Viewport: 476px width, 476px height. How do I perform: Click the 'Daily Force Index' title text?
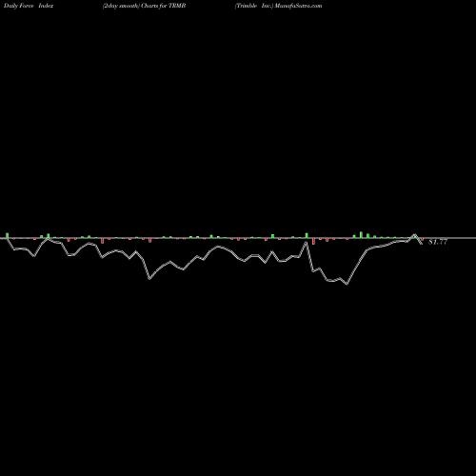click(29, 6)
